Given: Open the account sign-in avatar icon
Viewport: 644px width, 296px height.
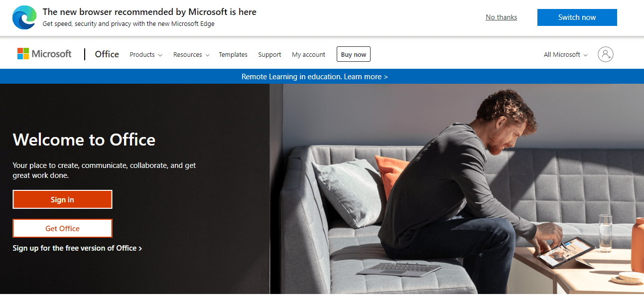Looking at the screenshot, I should point(606,54).
